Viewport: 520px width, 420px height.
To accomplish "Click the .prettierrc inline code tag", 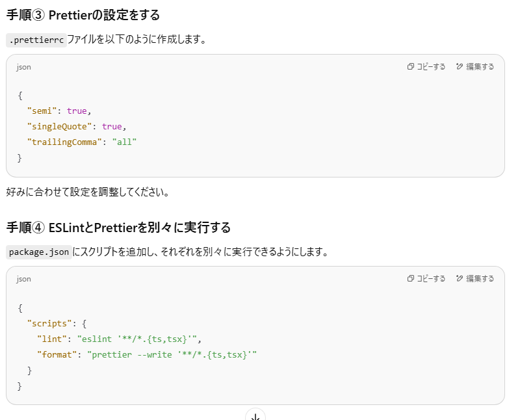I will point(36,40).
